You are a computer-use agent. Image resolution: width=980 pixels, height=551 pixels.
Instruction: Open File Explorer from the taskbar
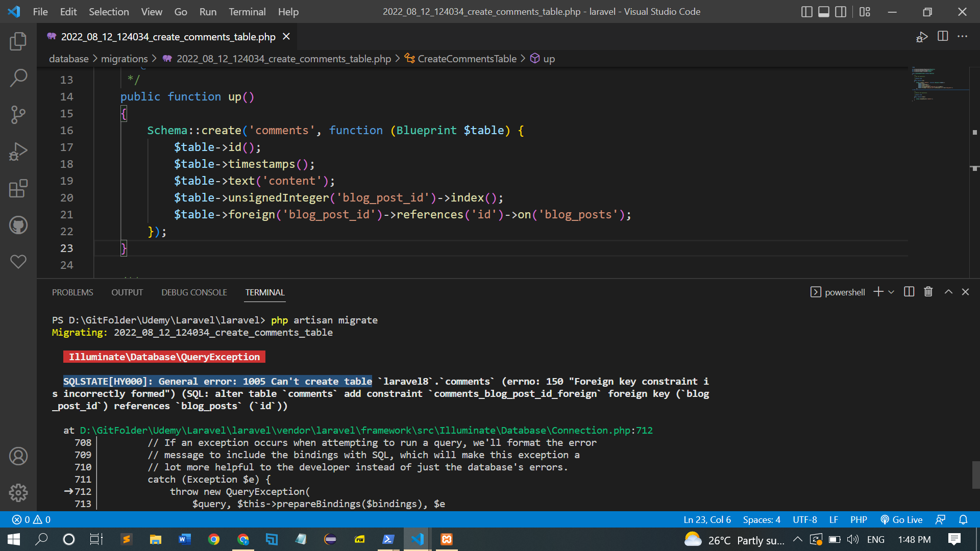point(155,539)
